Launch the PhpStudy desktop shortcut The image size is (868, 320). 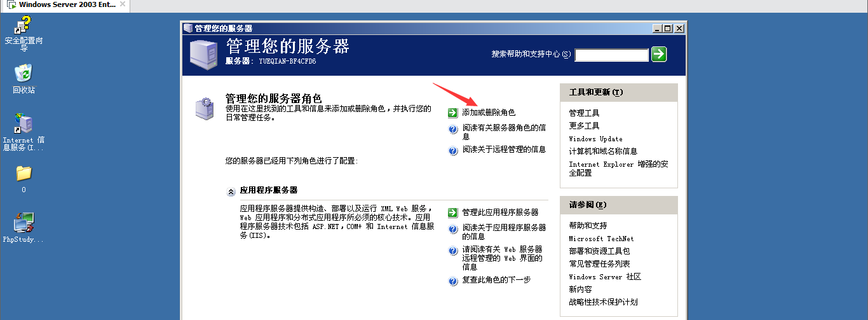click(x=24, y=228)
